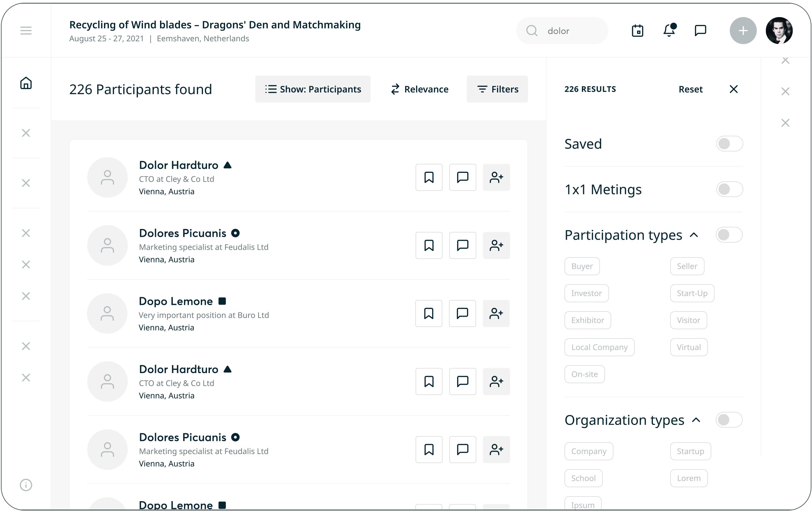Enable the Saved filter toggle
Screen dimensions: 812x513
[729, 144]
